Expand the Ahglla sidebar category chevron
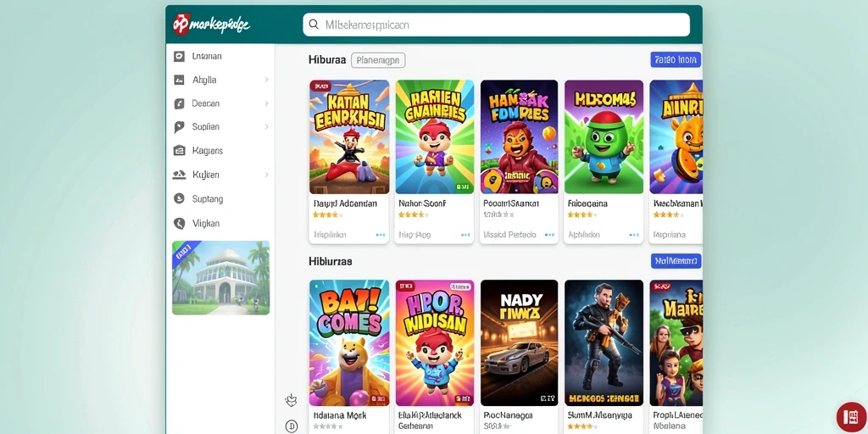The height and width of the screenshot is (434, 868). click(266, 80)
